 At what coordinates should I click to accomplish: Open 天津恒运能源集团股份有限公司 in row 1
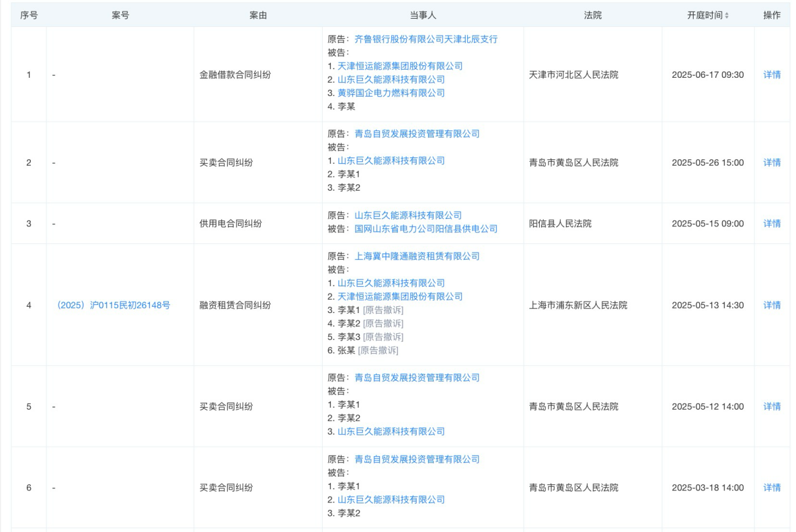click(x=400, y=66)
